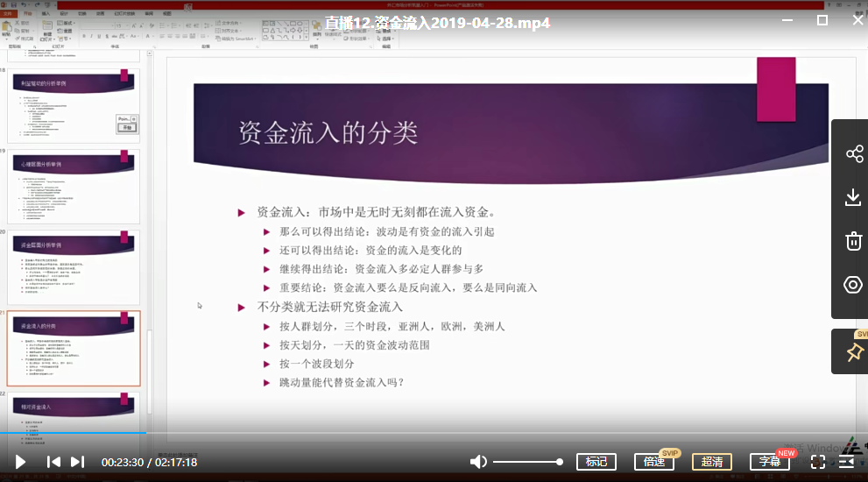Screen dimensions: 868x482
Task: Click the 重置 Reset slide button
Action: (x=65, y=31)
